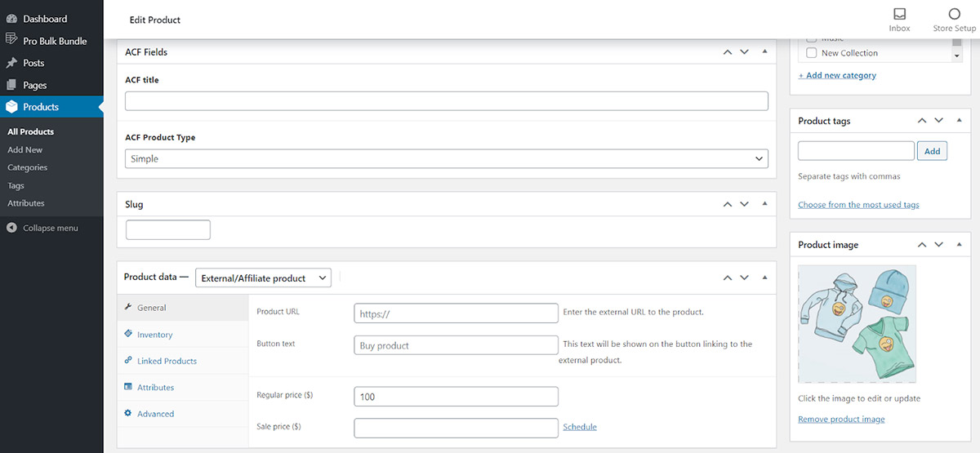Open Store Setup circle icon
Viewport: 980px width, 453px height.
pyautogui.click(x=954, y=14)
